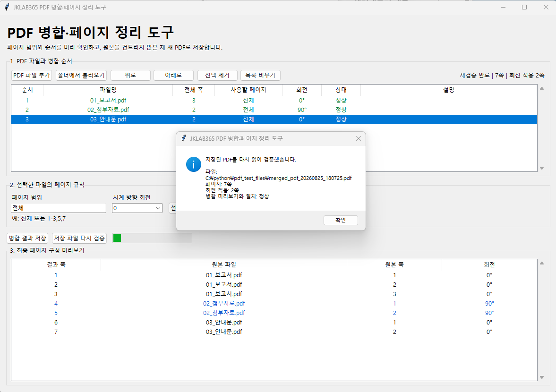Click the PDF 파일 추가 button

point(32,75)
